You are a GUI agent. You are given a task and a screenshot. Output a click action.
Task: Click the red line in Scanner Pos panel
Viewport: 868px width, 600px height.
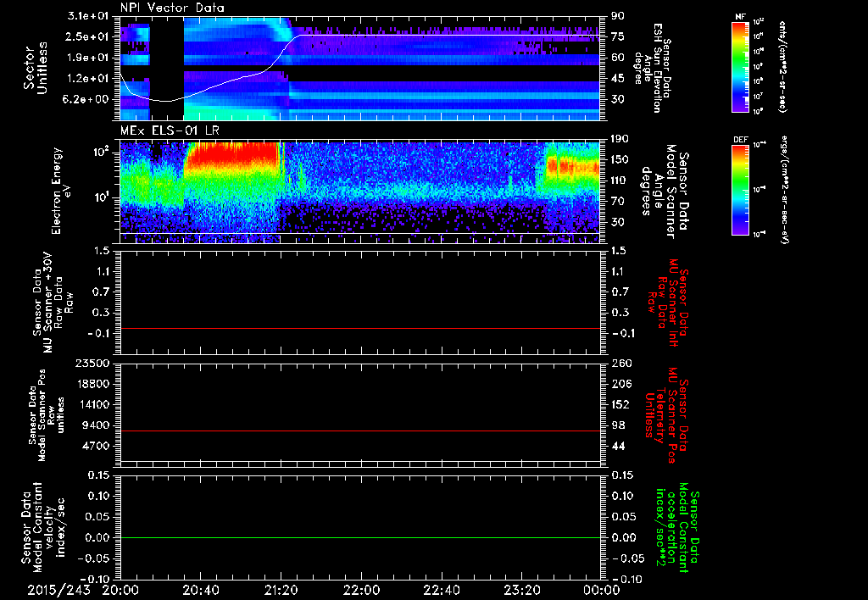[359, 431]
